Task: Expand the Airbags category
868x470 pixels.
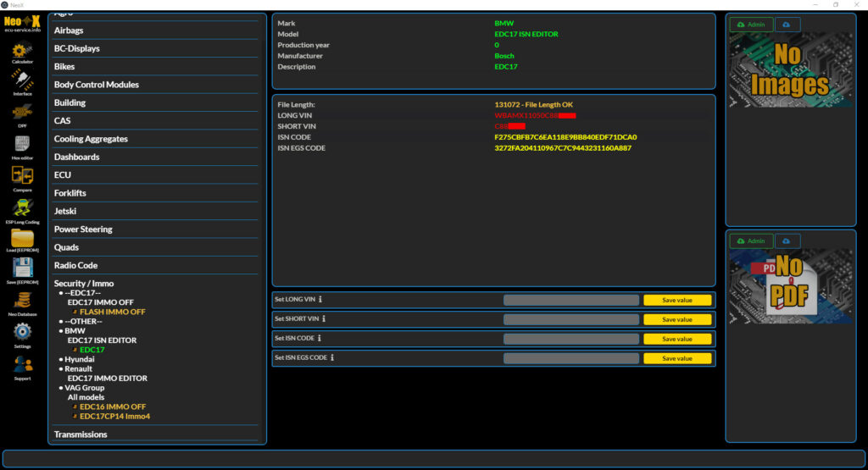Action: [x=69, y=30]
